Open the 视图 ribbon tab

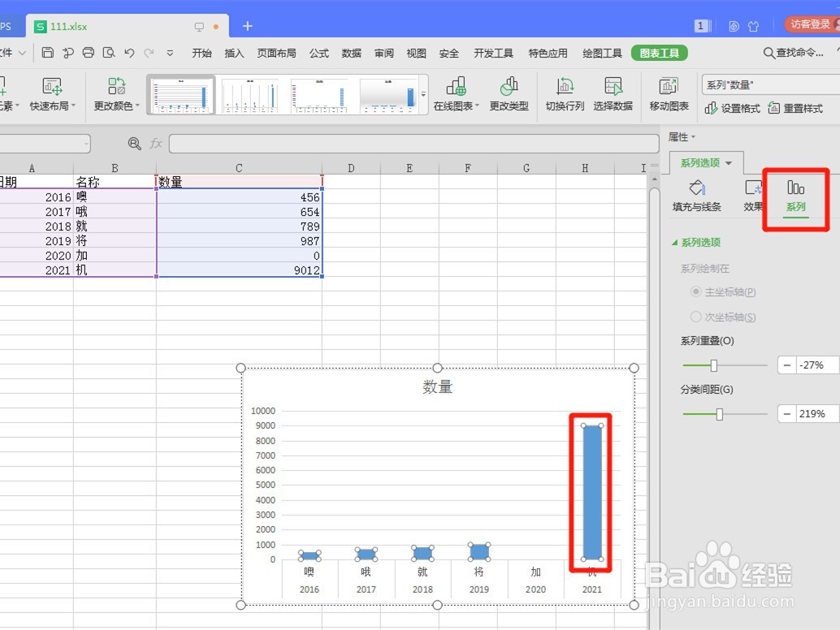coord(416,53)
